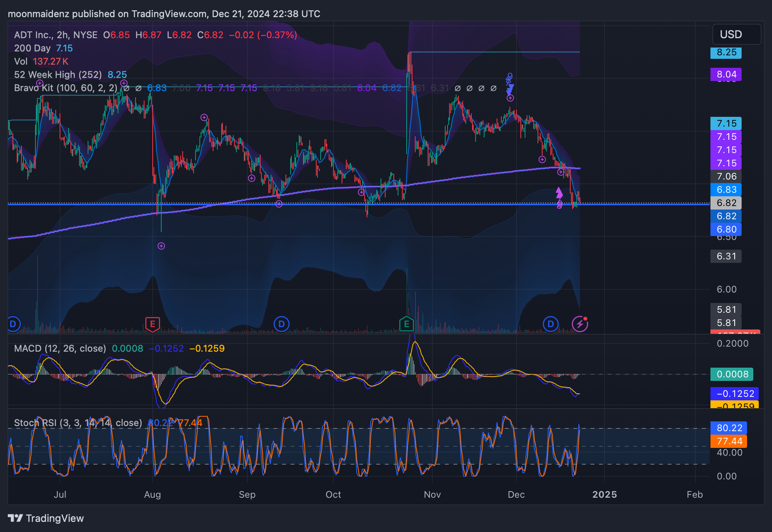Click the green 0.0008 MACD histogram label
Screen dimensions: 772x532
(732, 374)
